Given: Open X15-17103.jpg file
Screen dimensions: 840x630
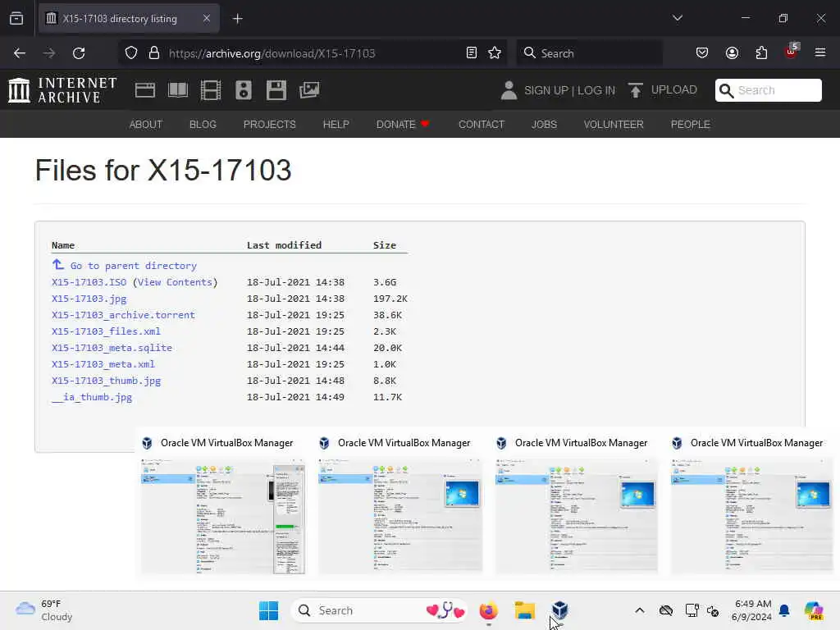Looking at the screenshot, I should (x=89, y=299).
